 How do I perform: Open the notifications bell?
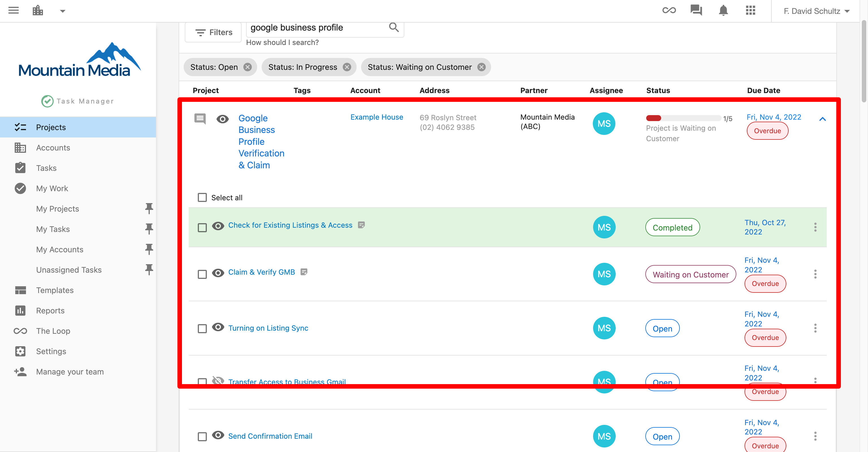click(x=723, y=10)
